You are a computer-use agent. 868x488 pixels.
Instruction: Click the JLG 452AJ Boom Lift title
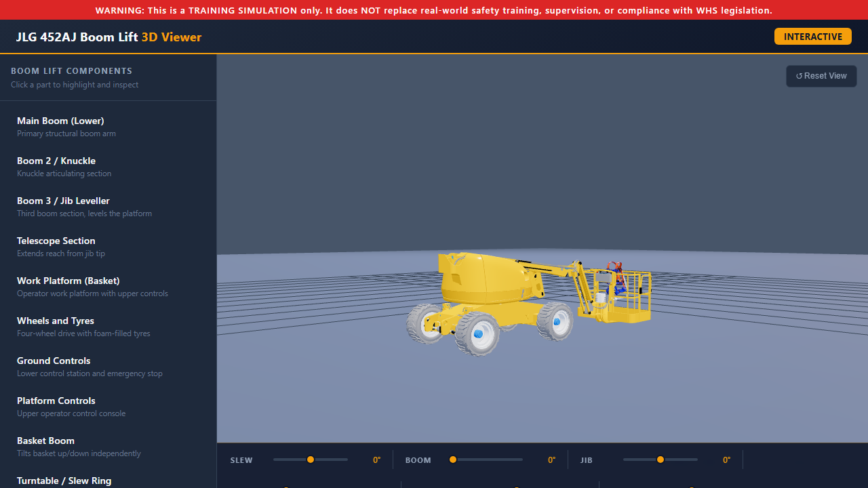[x=108, y=37]
